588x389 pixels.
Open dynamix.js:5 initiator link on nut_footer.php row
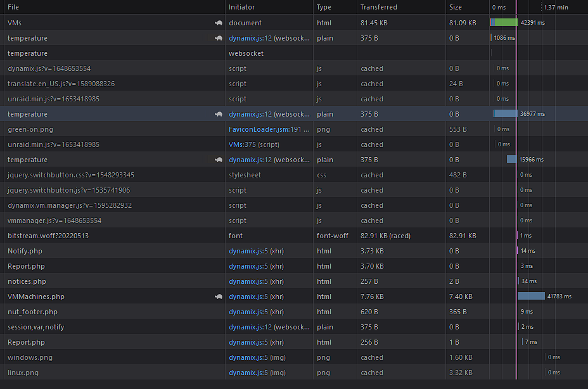click(248, 312)
